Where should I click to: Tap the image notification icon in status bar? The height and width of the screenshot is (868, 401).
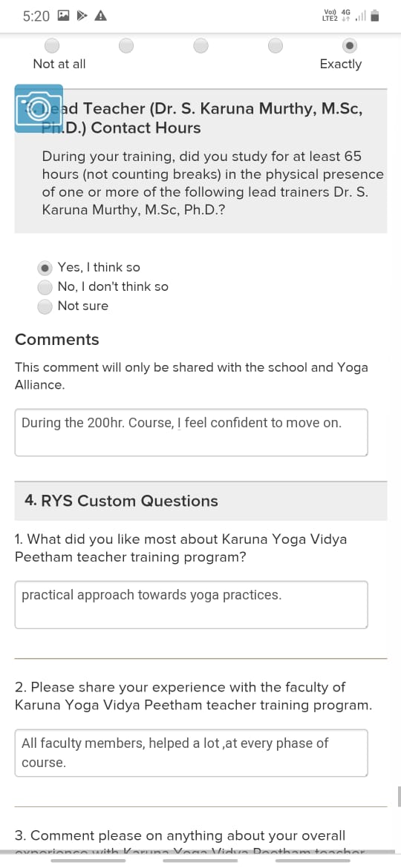pos(63,16)
